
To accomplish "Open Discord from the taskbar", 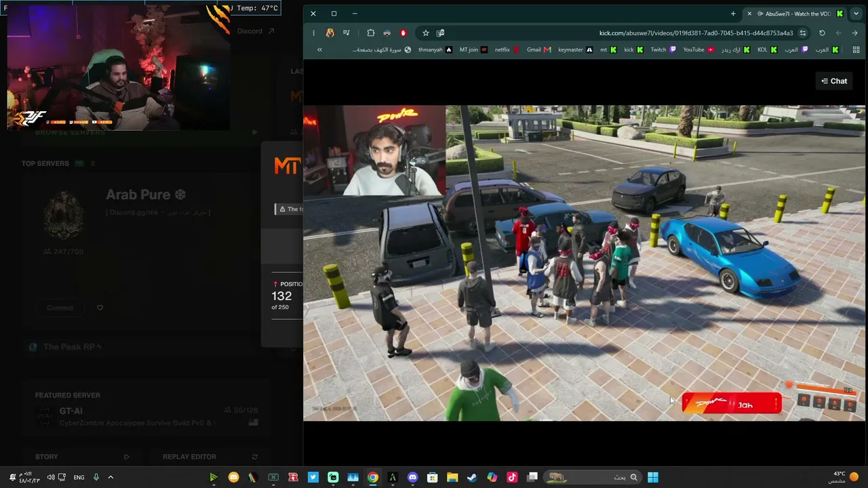I will 413,477.
